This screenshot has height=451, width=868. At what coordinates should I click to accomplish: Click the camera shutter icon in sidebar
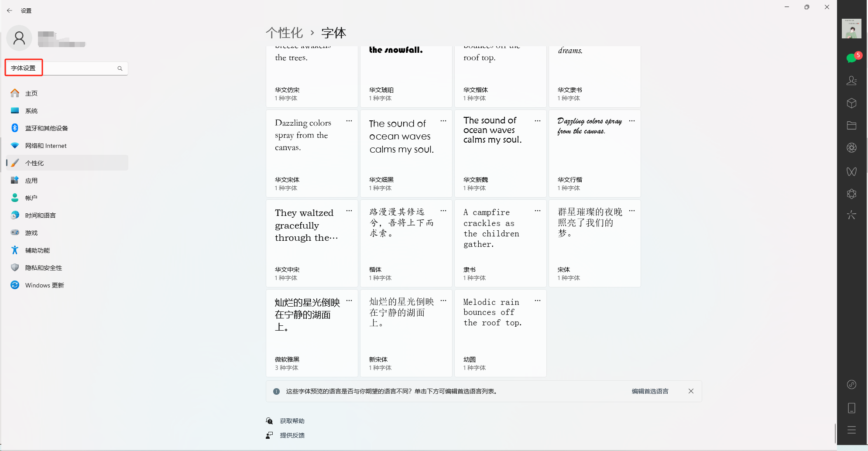[x=851, y=148]
